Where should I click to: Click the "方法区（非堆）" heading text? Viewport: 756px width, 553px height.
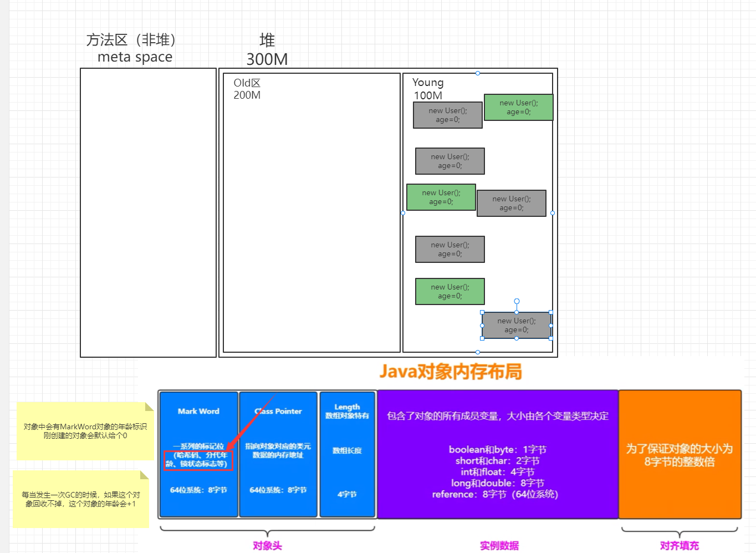click(131, 40)
